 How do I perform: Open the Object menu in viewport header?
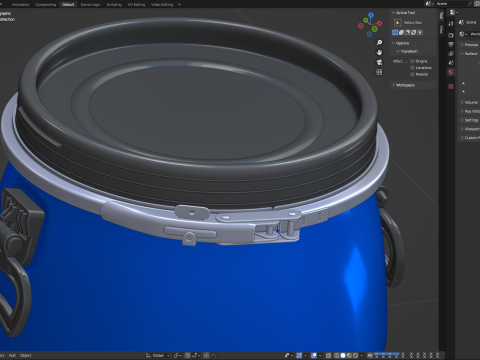point(26,355)
